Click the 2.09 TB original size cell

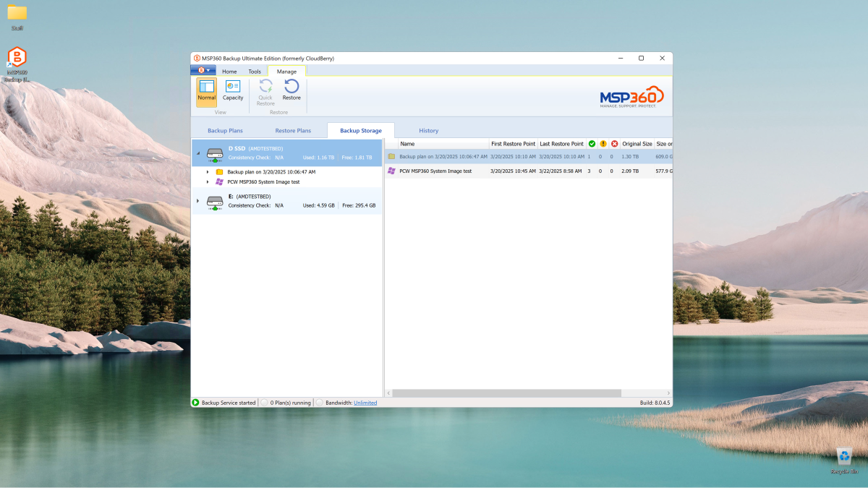pos(631,171)
